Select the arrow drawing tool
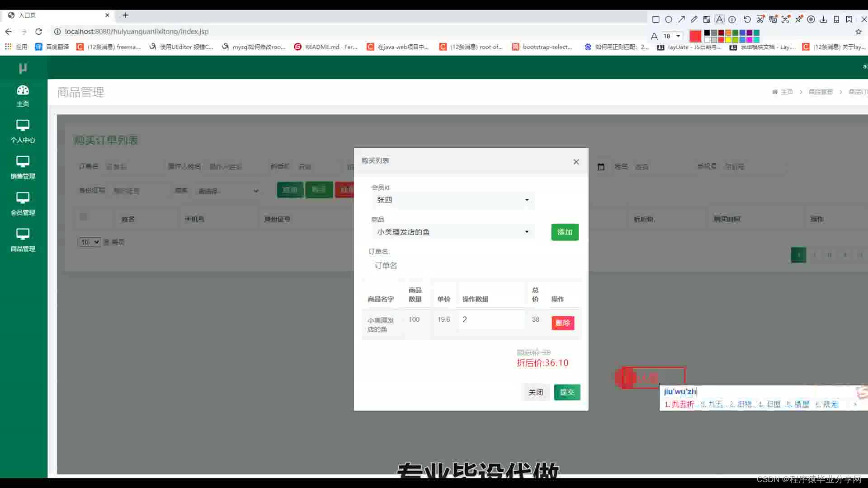 click(681, 19)
